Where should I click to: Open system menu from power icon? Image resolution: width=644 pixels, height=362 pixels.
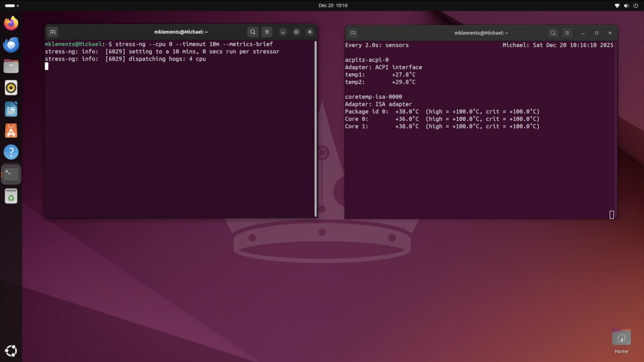point(635,6)
